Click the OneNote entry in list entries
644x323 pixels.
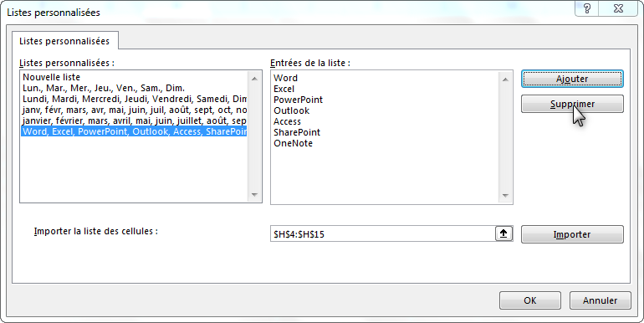point(294,143)
